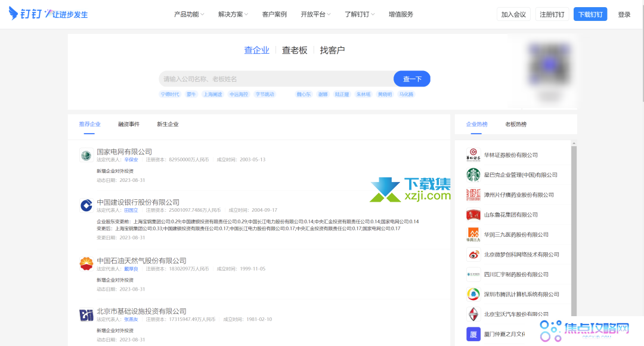Open 中国建设银行股份有限公司 company title

tap(138, 202)
